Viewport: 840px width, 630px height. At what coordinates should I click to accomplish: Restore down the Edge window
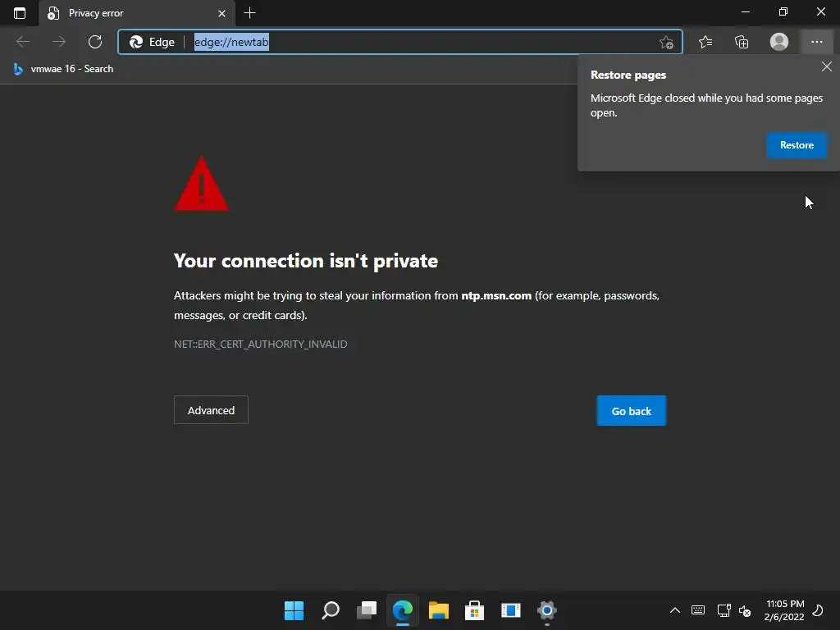tap(783, 11)
